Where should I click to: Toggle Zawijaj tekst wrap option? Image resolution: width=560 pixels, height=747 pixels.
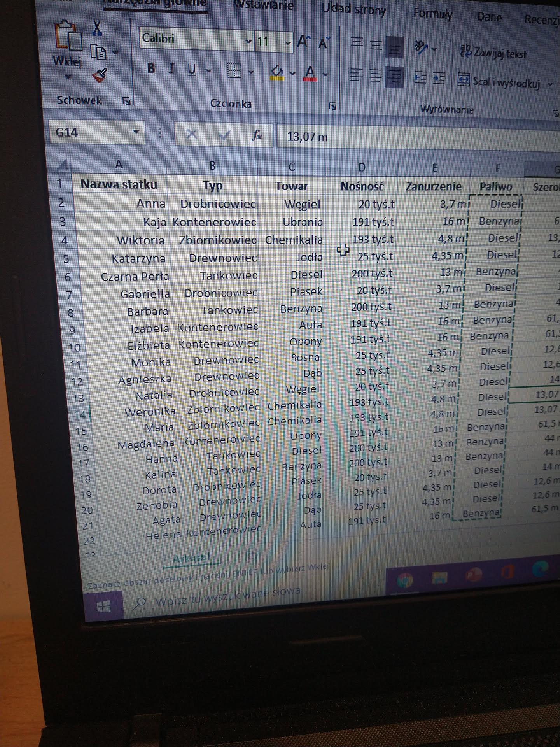493,52
